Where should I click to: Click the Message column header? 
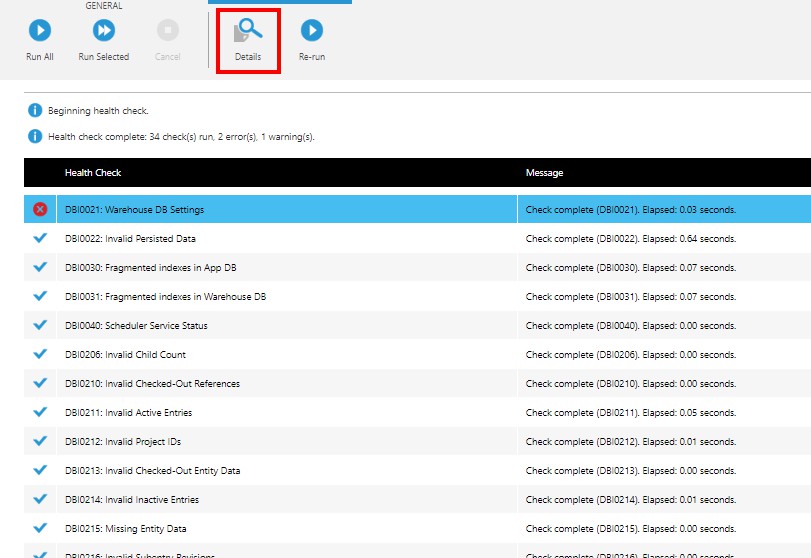[x=544, y=173]
